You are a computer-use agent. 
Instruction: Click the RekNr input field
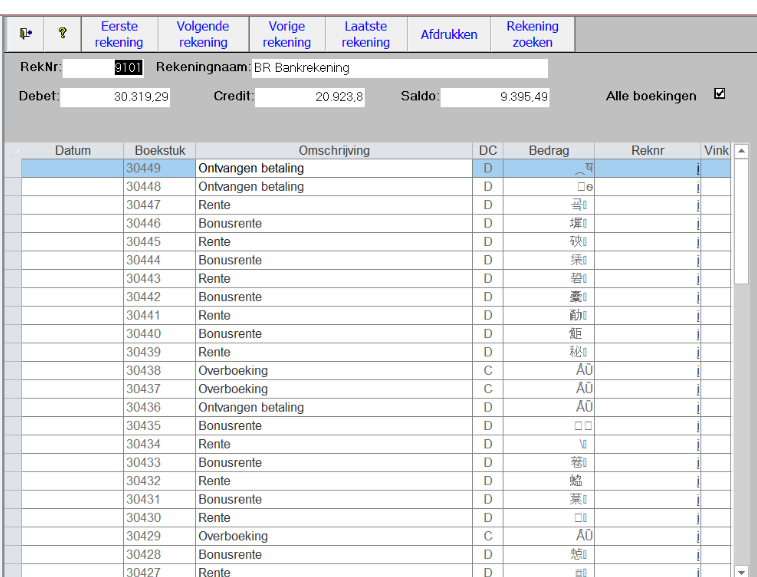click(105, 68)
